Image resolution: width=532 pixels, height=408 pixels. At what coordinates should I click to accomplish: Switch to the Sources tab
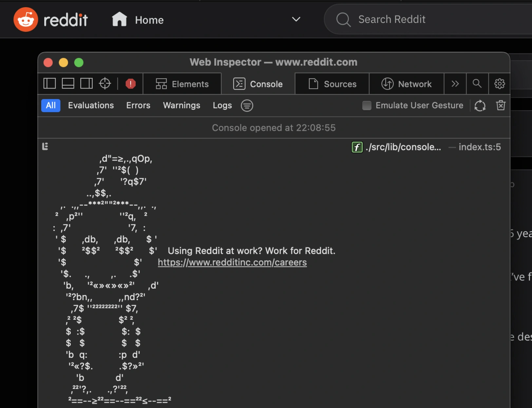pos(332,84)
